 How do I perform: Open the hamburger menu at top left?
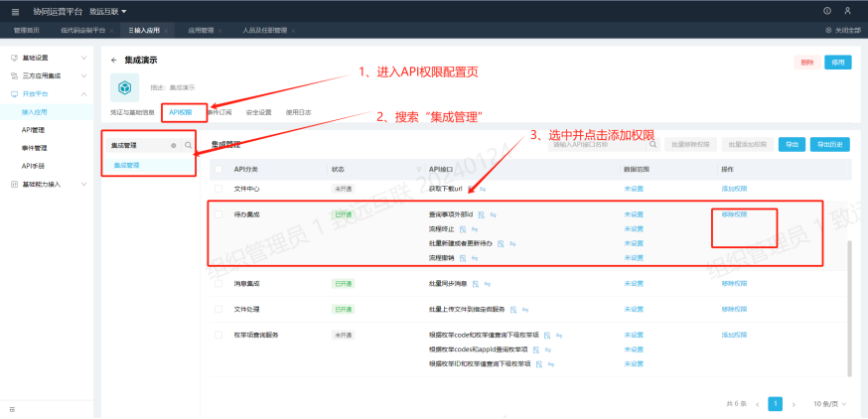pyautogui.click(x=15, y=11)
